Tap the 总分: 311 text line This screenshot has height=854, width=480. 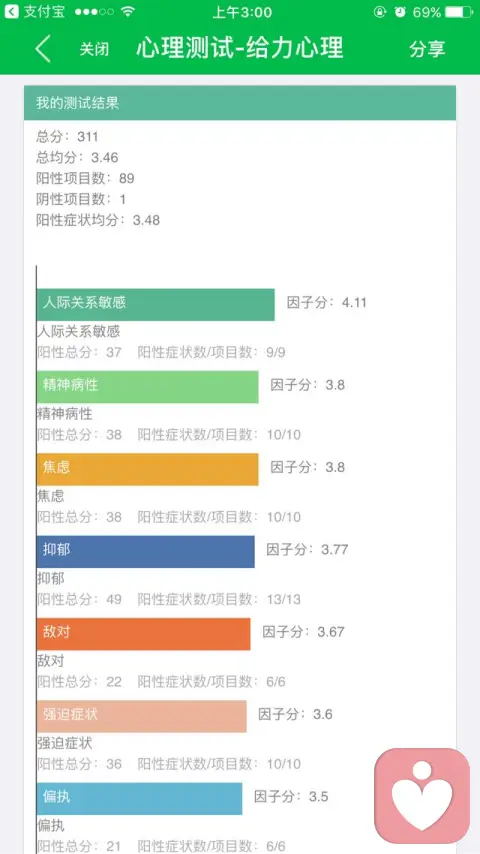67,137
